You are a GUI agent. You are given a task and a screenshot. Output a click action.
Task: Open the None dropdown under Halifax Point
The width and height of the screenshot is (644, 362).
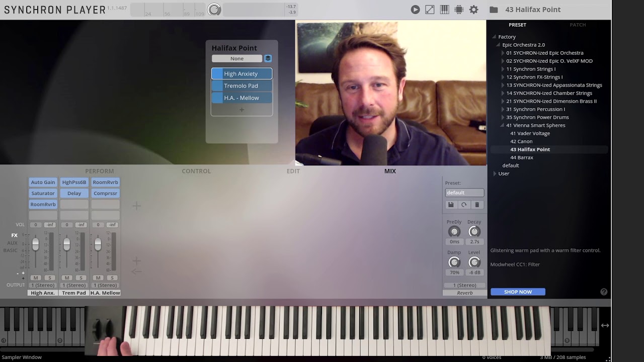[237, 58]
